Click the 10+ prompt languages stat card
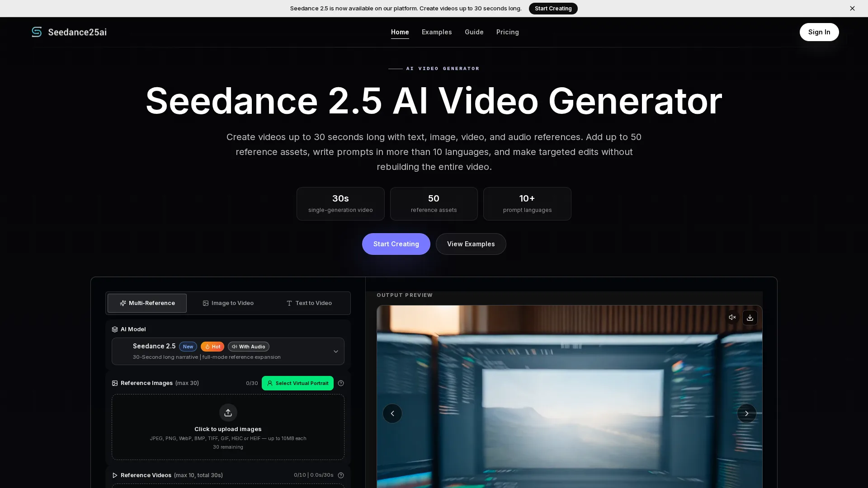The image size is (868, 488). [x=527, y=204]
